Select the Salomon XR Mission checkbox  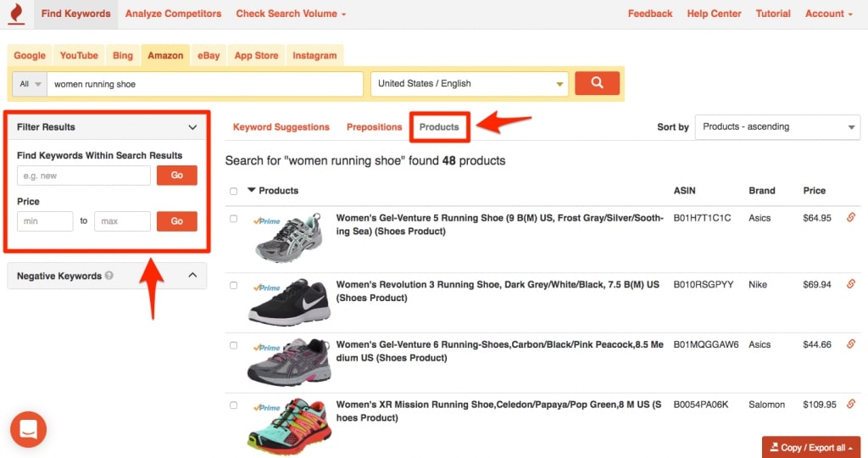coord(234,405)
